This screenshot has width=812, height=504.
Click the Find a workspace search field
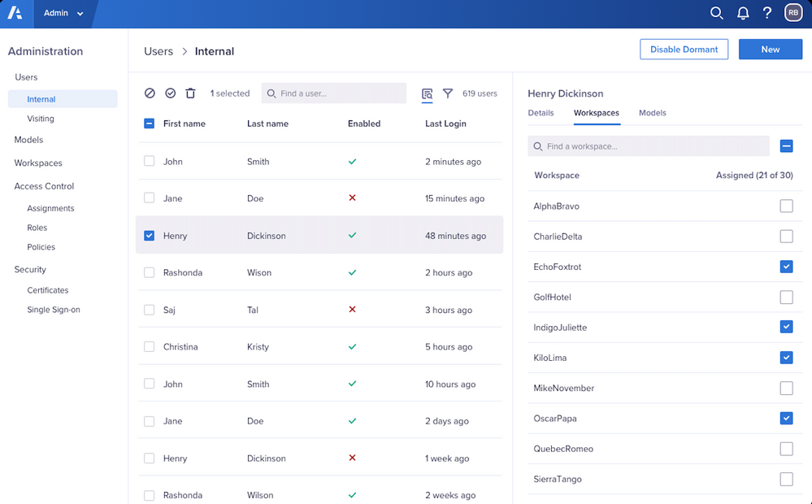coord(649,146)
